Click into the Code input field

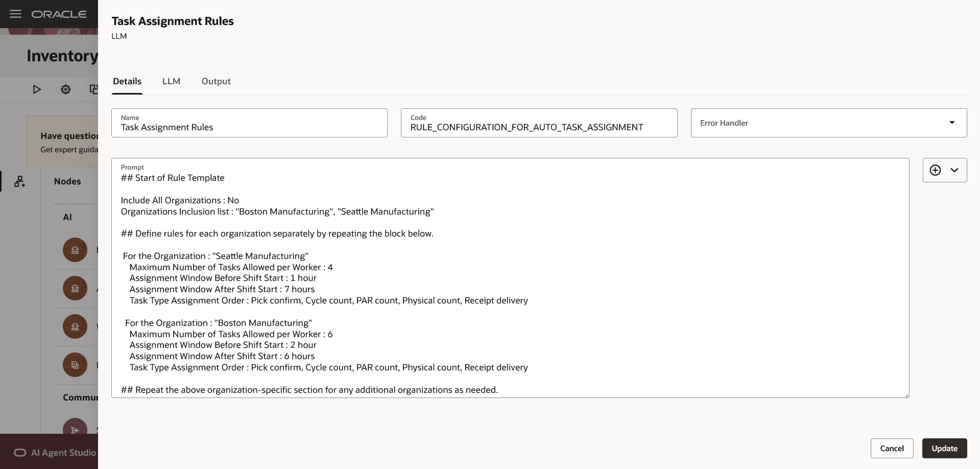(x=539, y=127)
